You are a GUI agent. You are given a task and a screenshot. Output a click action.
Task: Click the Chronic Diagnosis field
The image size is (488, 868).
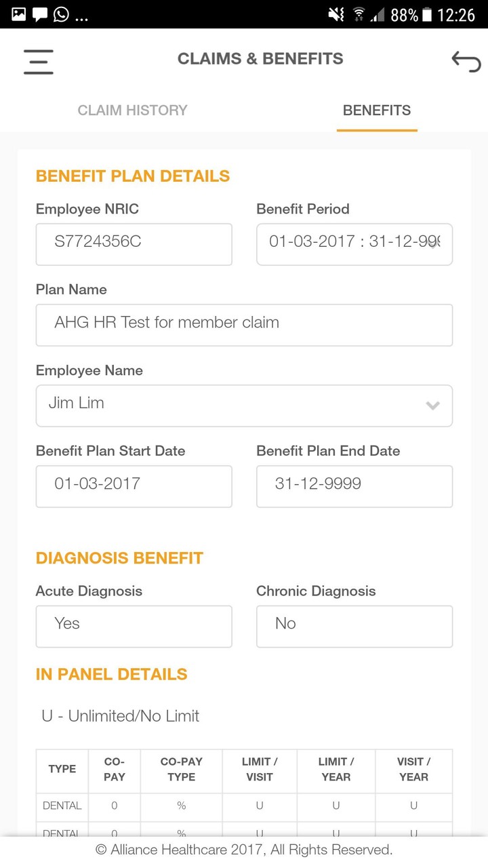click(354, 626)
